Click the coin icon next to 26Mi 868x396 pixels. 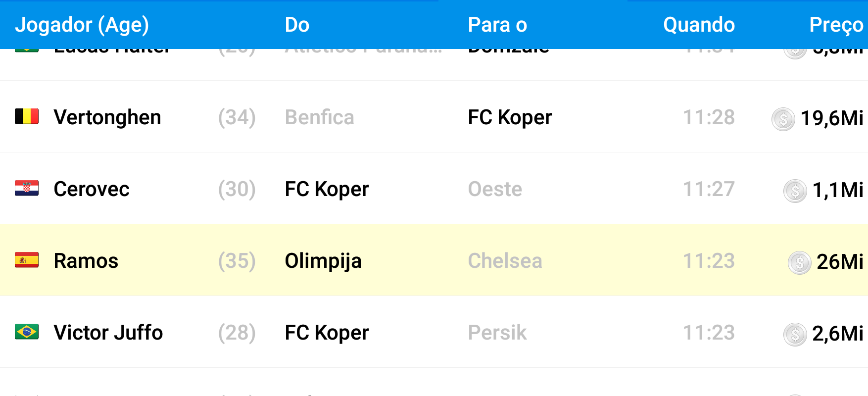click(x=799, y=262)
